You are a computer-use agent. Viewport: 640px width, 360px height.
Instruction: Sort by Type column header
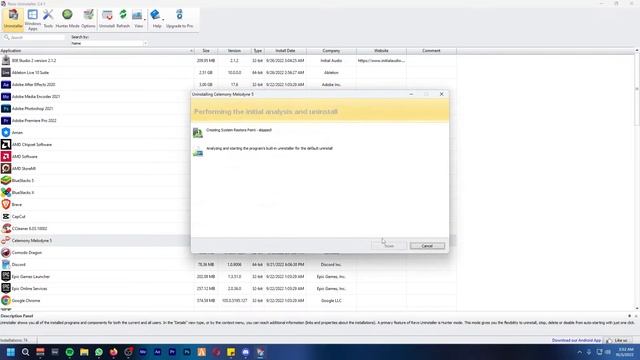(x=258, y=51)
